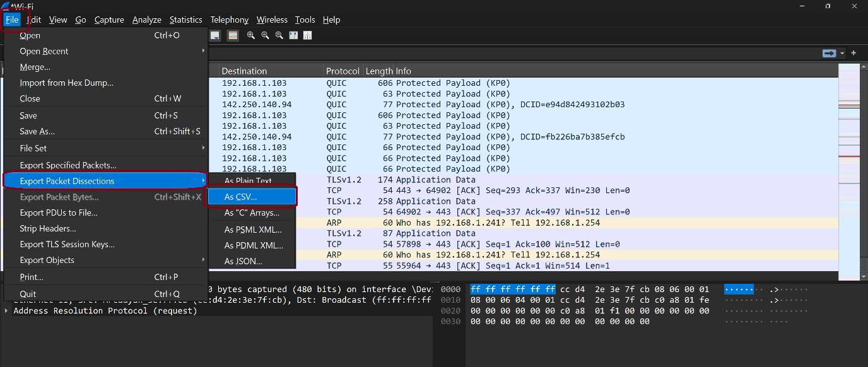Export dissections As CSV...

[x=252, y=197]
